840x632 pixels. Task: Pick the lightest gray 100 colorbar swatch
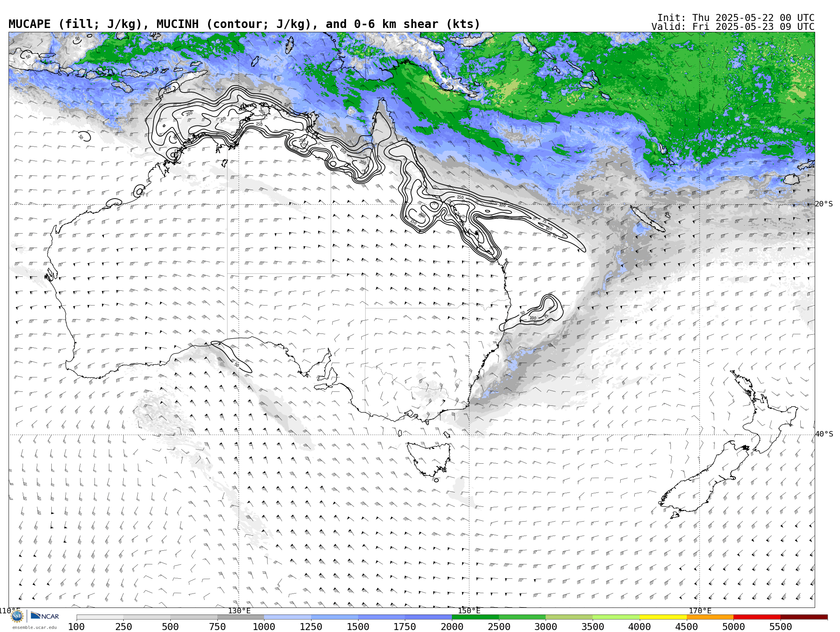(x=100, y=617)
